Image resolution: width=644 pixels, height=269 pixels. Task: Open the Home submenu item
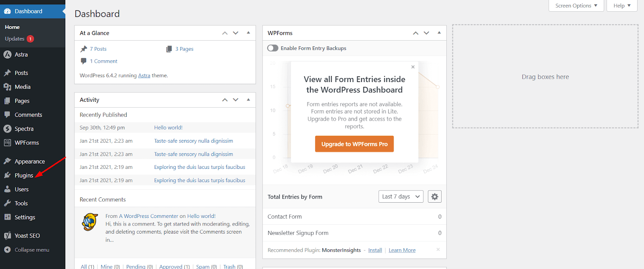coord(12,27)
